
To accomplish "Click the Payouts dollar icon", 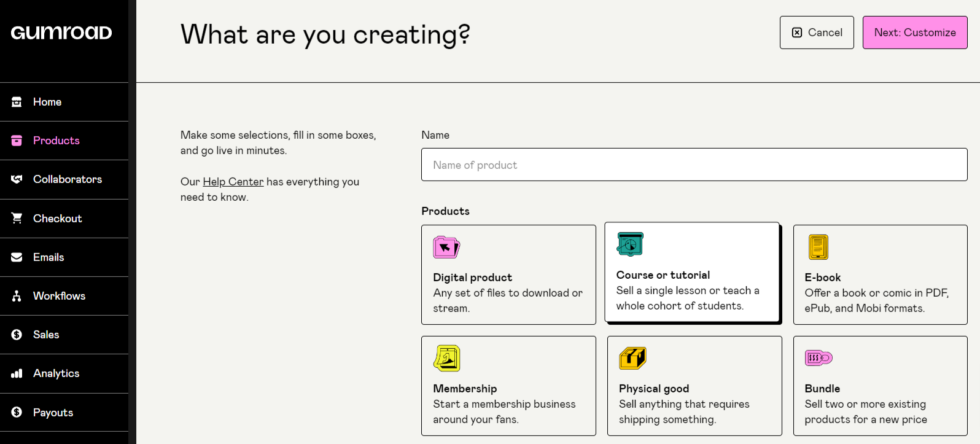I will point(17,412).
